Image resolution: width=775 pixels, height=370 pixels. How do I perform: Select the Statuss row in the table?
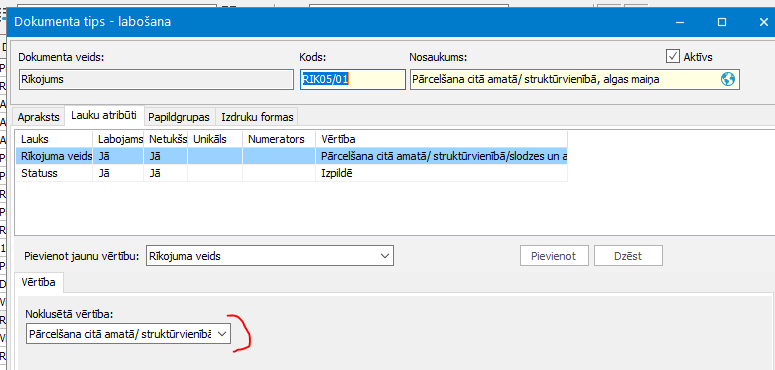click(x=292, y=173)
